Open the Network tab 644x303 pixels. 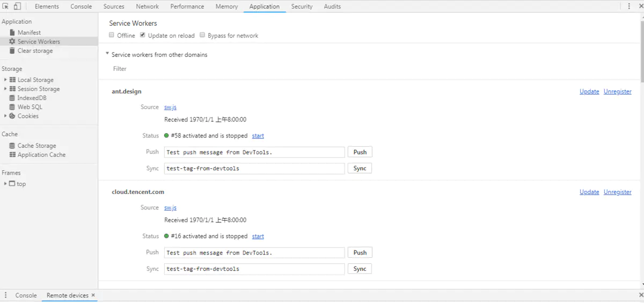coord(147,6)
